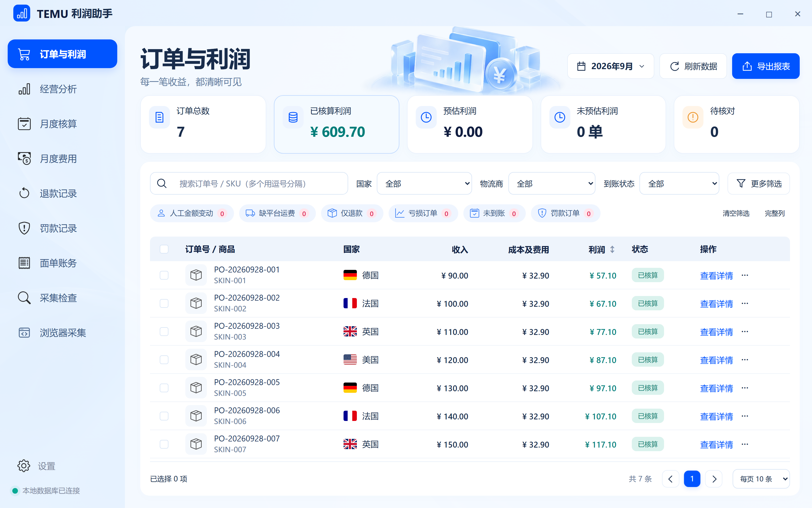Go to next page arrow
Screen dimensions: 812x508
(x=714, y=479)
